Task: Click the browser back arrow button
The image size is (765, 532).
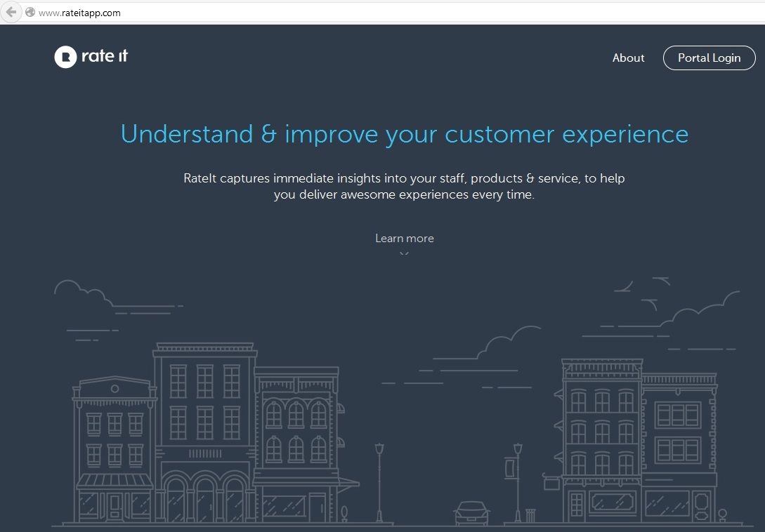Action: (x=11, y=12)
